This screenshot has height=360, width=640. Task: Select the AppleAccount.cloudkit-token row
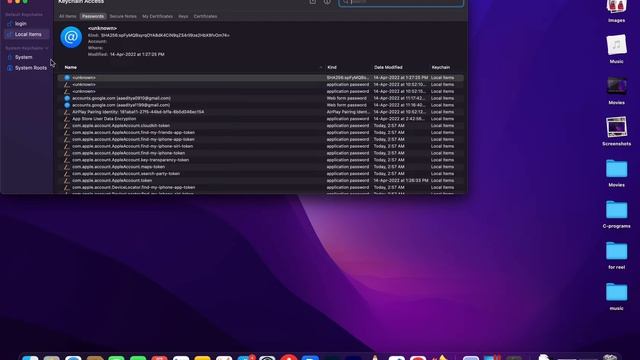tap(260, 126)
